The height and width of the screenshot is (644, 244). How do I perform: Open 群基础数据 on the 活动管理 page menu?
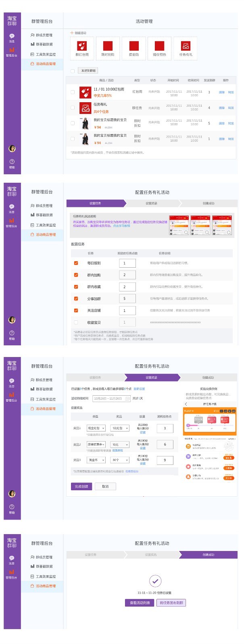[42, 44]
